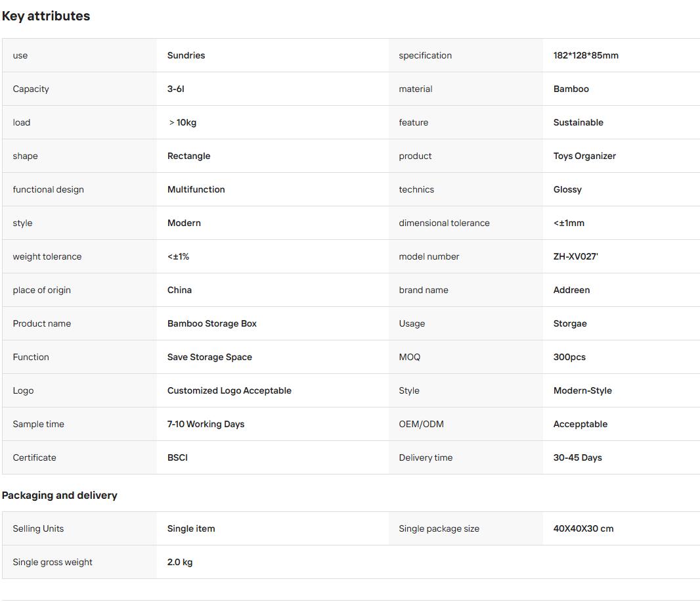Select the Toys Organizer product value
Viewport: 700px width, 602px height.
[584, 156]
